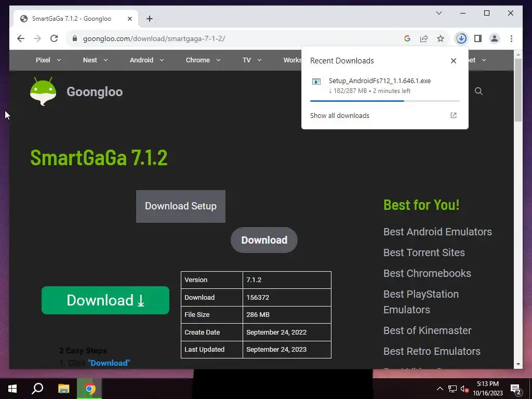Click the site lock icon in address bar
Screen dimensions: 532x399
[x=75, y=38]
